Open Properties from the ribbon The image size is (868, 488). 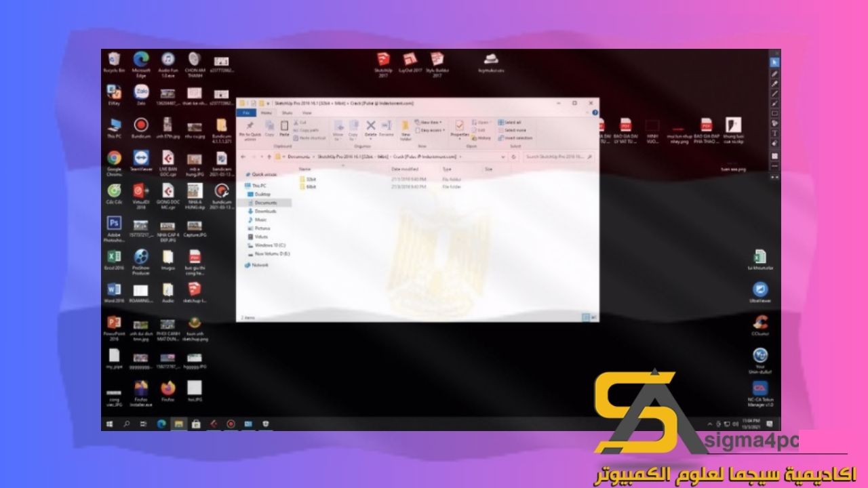459,129
